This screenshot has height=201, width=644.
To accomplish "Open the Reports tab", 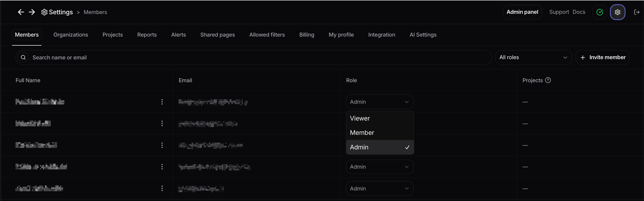I will [147, 35].
